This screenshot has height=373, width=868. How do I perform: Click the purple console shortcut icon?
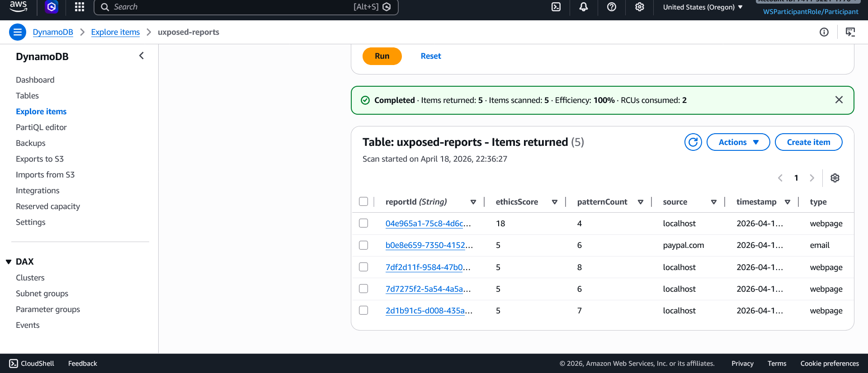[x=52, y=7]
